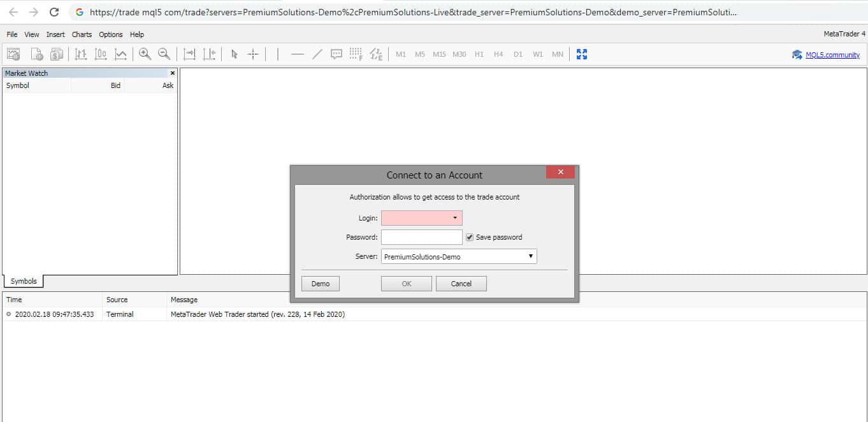Open the Server dropdown PremiumSolutions-Demo
Image resolution: width=868 pixels, height=422 pixels.
[459, 256]
